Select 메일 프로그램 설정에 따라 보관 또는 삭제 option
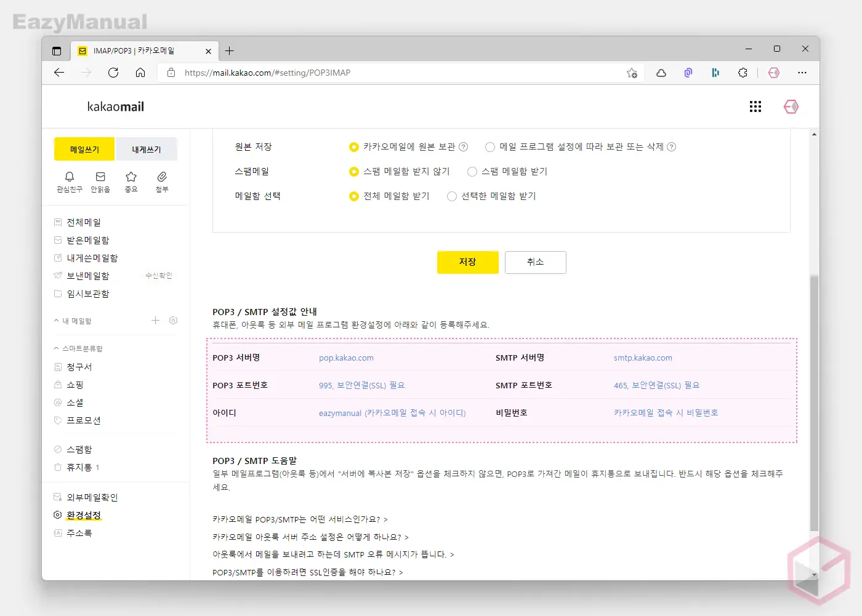 click(490, 147)
